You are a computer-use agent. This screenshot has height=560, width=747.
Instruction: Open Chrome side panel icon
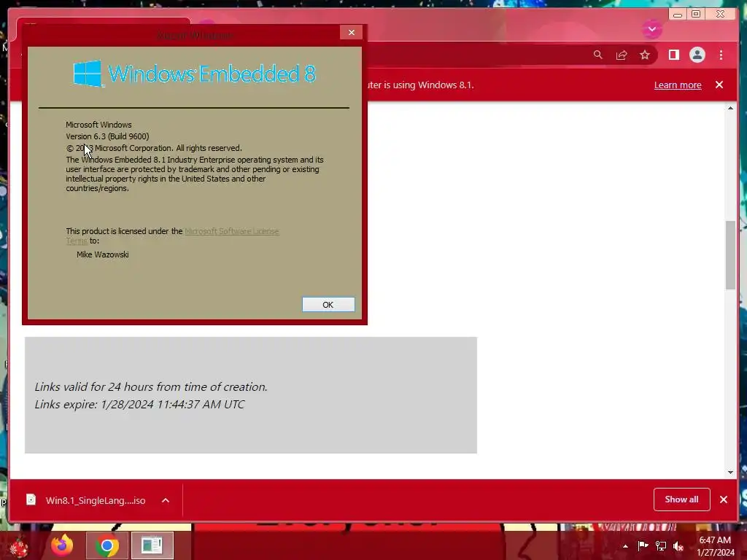pos(673,55)
